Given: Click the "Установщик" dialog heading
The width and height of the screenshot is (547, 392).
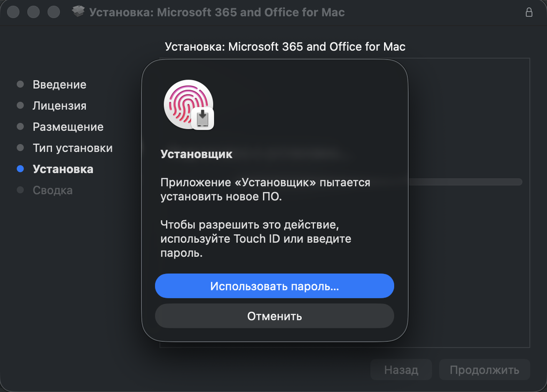Looking at the screenshot, I should tap(197, 154).
